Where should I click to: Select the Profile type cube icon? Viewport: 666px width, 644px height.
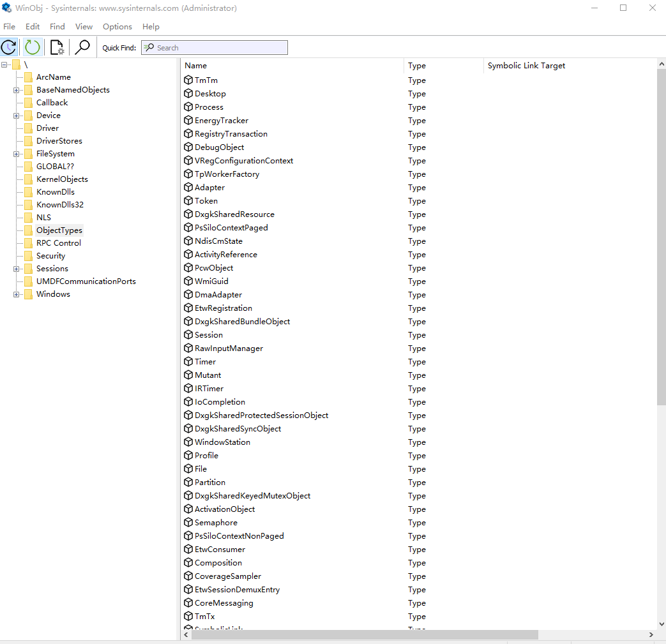[188, 456]
